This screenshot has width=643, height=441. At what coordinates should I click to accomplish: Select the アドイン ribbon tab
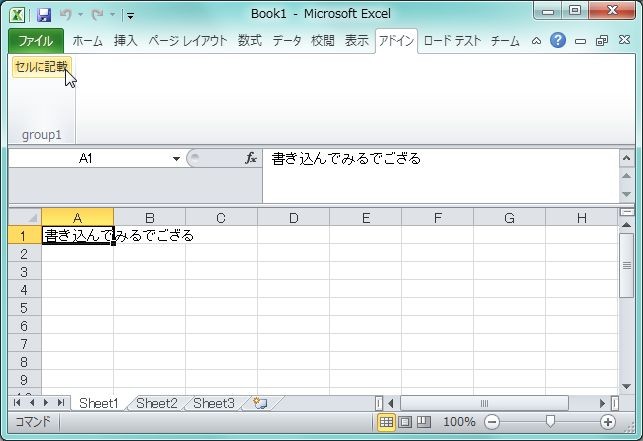tap(396, 41)
